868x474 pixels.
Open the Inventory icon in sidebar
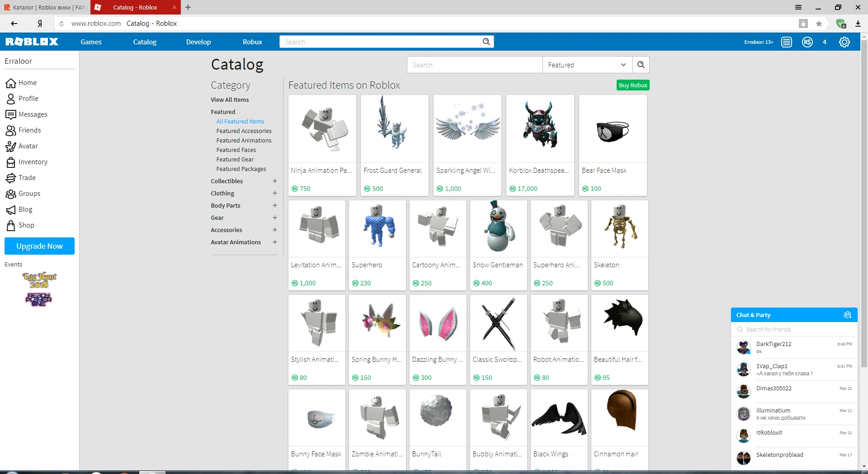(x=11, y=162)
